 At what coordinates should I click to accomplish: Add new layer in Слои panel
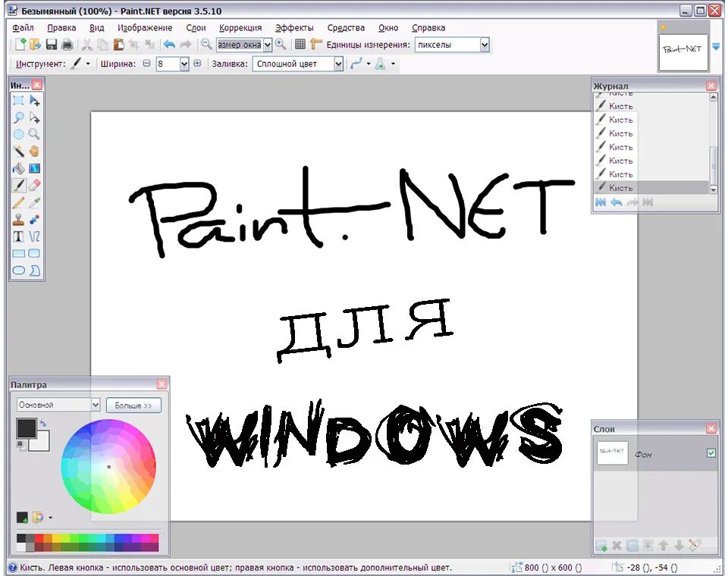[x=601, y=546]
